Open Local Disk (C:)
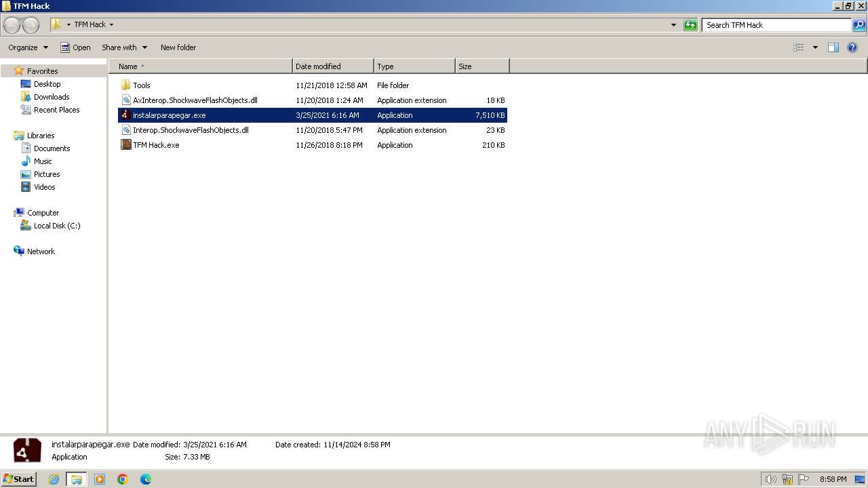This screenshot has height=488, width=868. tap(57, 226)
